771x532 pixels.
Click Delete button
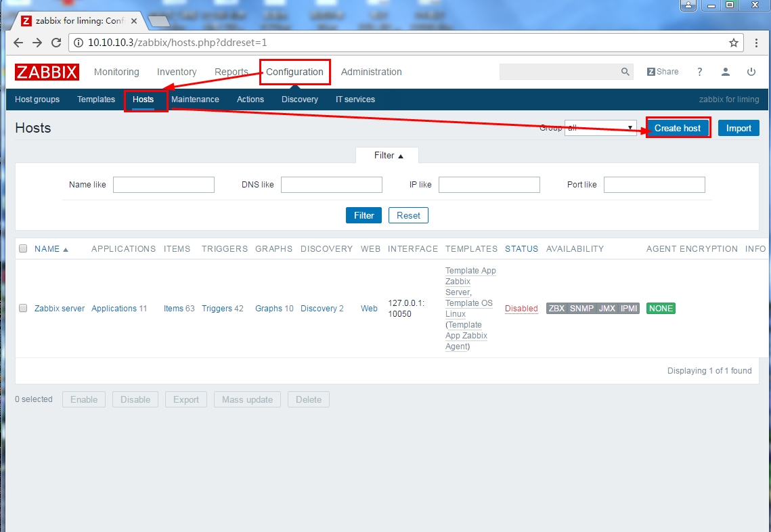coord(308,399)
